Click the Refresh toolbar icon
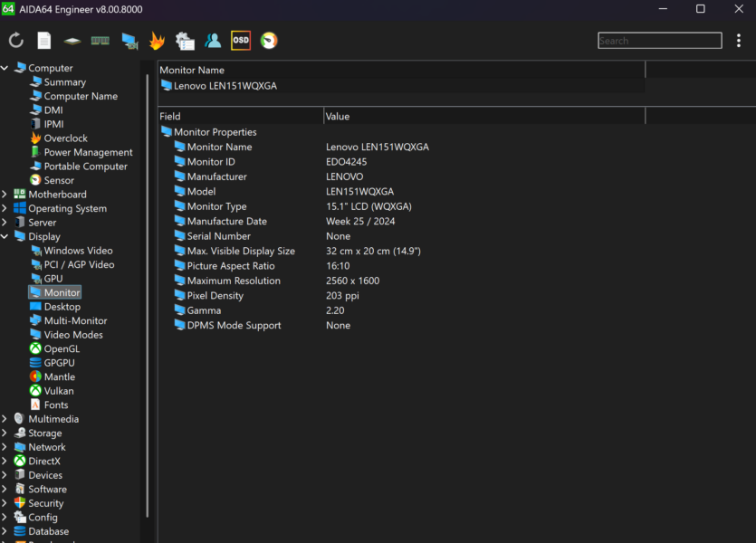This screenshot has height=543, width=756. 16,41
